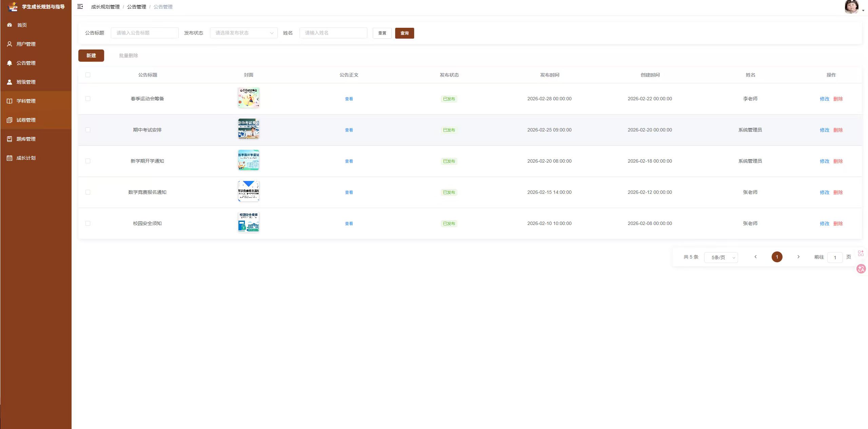Check the 校园安全须知 row checkbox
The image size is (868, 429).
tap(88, 223)
